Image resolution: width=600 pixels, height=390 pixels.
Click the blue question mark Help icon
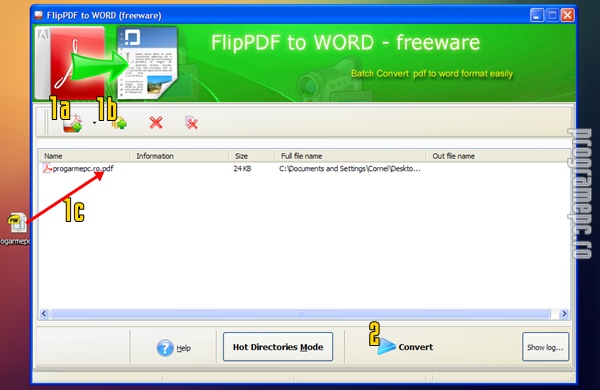click(165, 348)
